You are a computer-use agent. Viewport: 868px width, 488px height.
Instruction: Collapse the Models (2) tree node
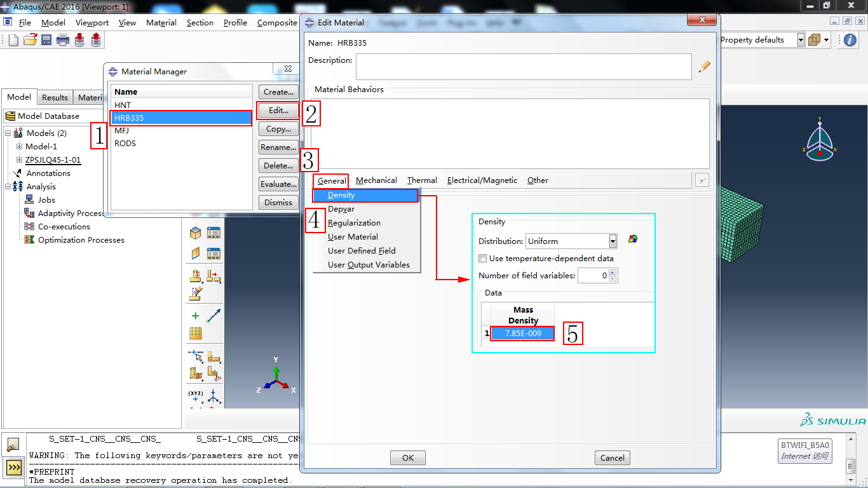click(8, 133)
